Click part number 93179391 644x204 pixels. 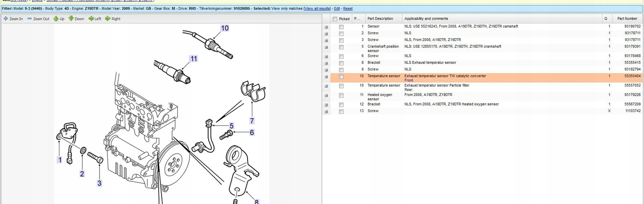point(632,46)
